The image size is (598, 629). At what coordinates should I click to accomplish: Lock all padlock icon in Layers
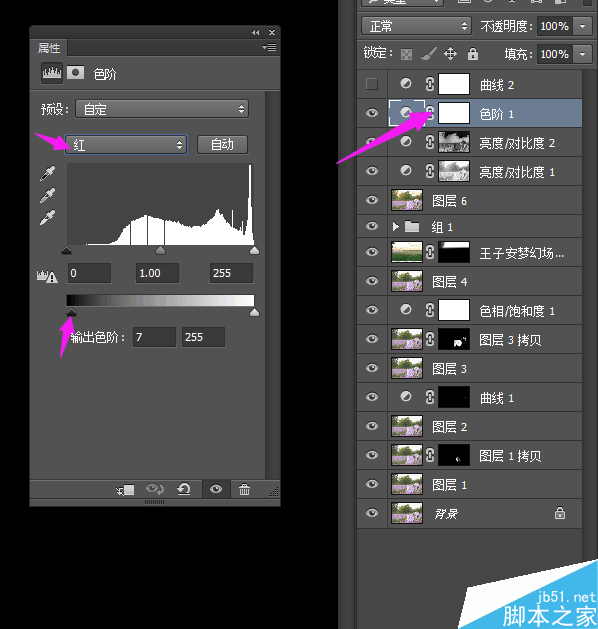[473, 54]
